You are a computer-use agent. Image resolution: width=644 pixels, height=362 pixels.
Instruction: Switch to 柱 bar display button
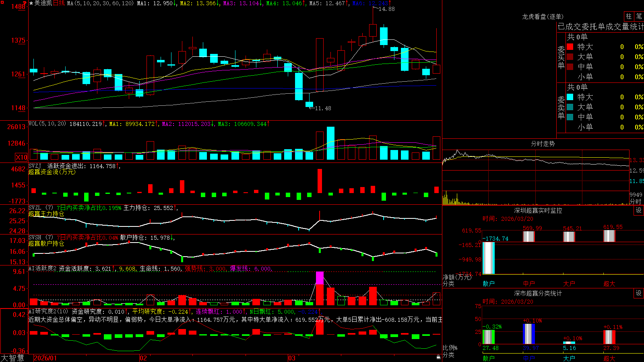click(629, 16)
